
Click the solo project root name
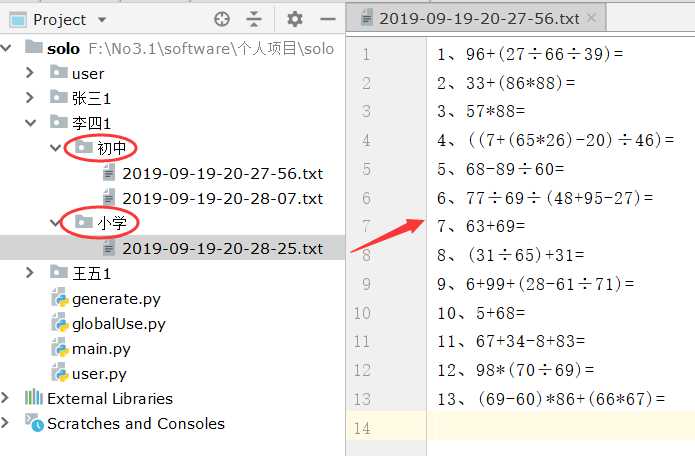coord(63,48)
